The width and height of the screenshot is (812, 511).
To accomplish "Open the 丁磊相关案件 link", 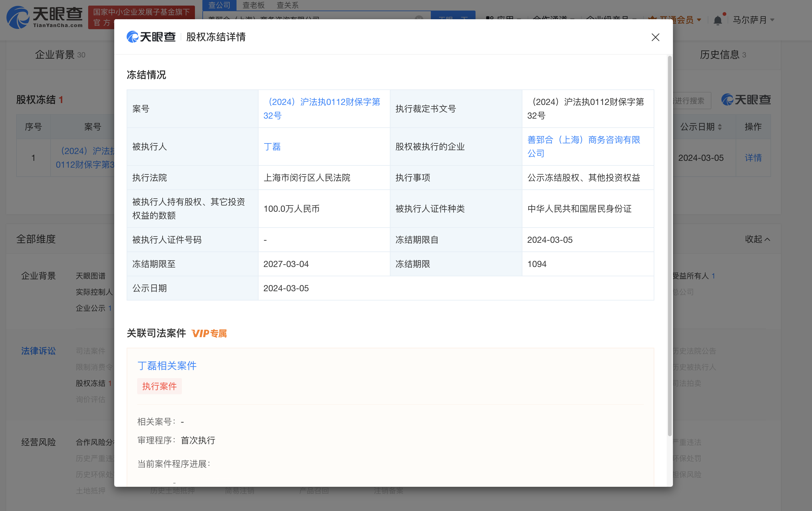I will [167, 366].
